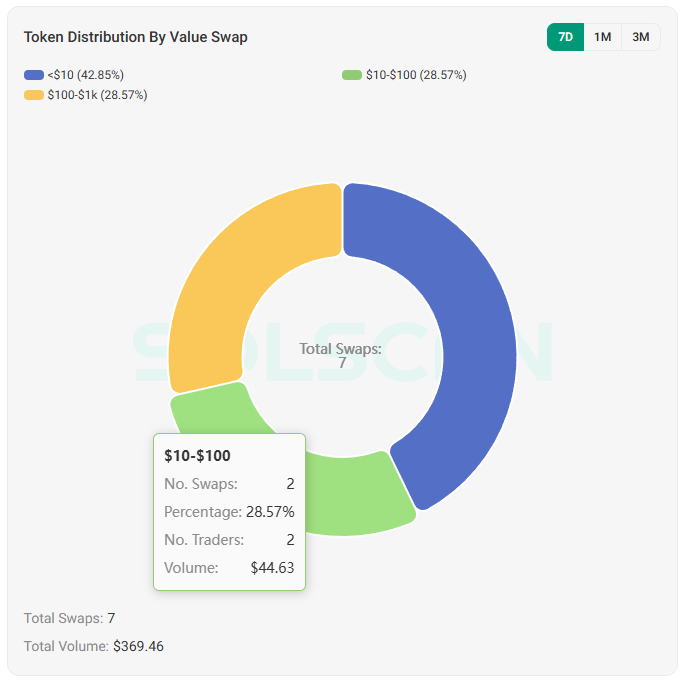This screenshot has height=683, width=685.
Task: Click the Volume $44.63 tooltip row
Action: click(x=228, y=568)
